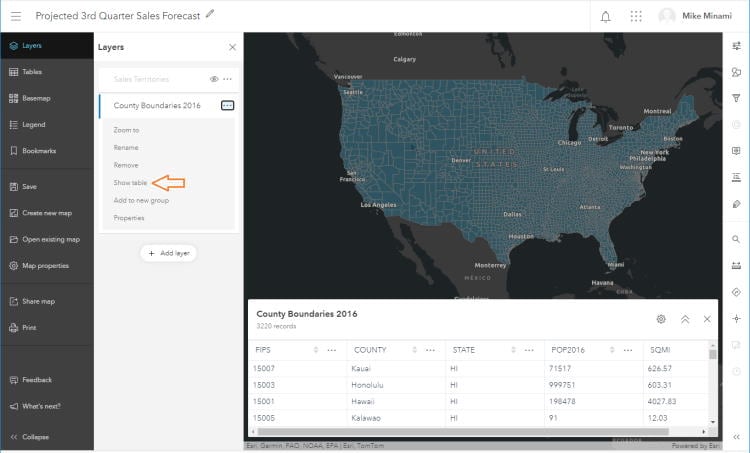Open COUNTY column options menu

pyautogui.click(x=430, y=350)
